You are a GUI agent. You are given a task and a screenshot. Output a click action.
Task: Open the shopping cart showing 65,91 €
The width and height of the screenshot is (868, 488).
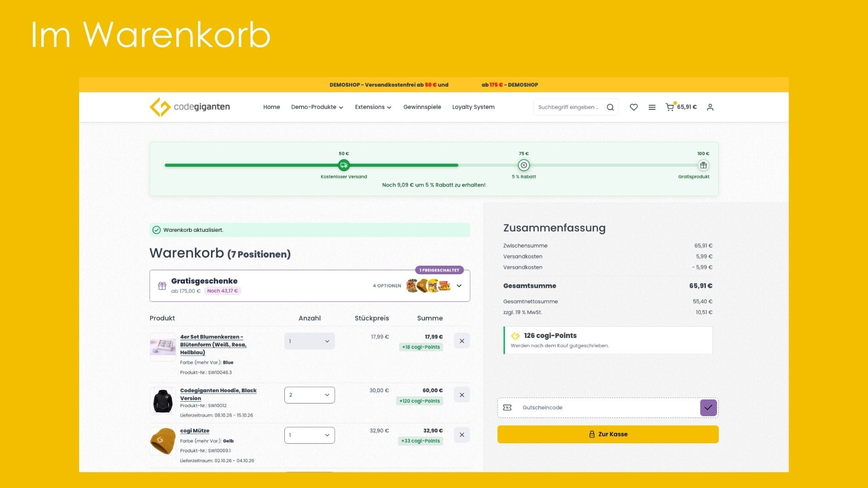(x=681, y=107)
